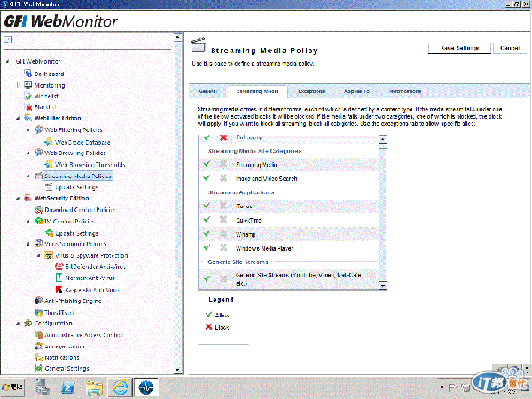Select Virus & Spyware Protection icon
This screenshot has height=399, width=532.
click(x=49, y=255)
